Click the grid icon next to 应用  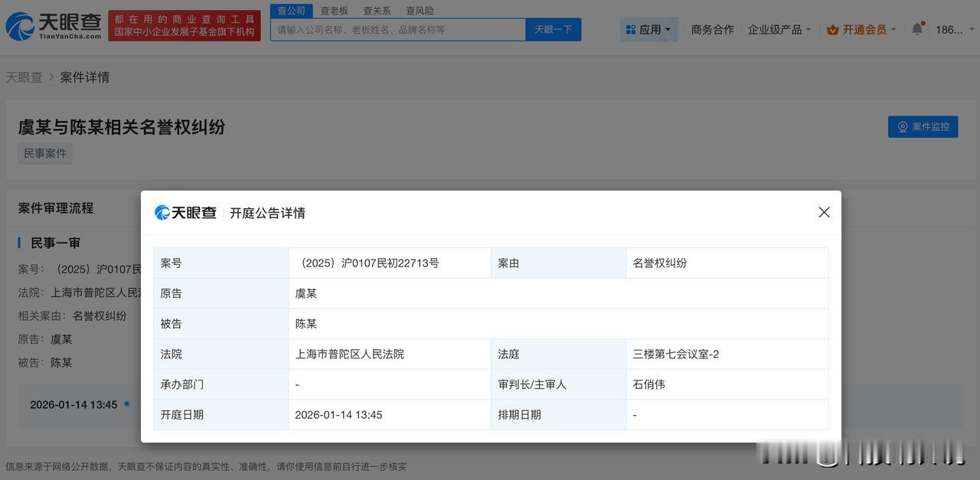631,30
